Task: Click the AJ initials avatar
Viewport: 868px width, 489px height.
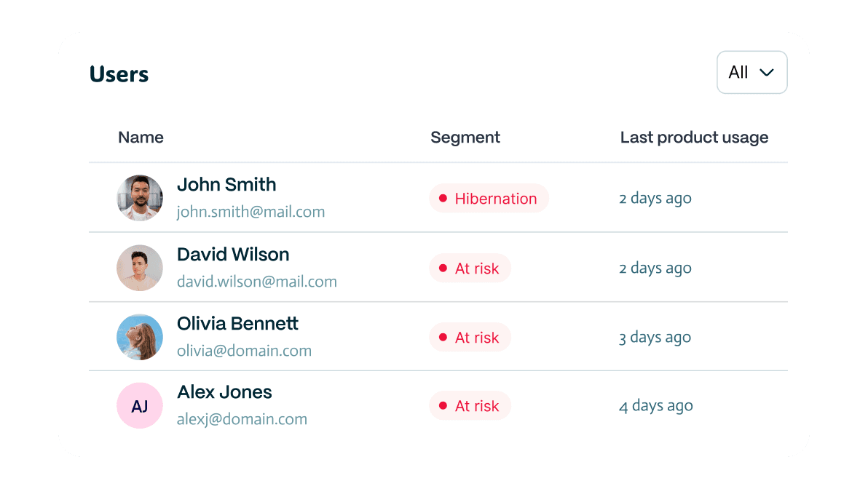Action: 140,406
